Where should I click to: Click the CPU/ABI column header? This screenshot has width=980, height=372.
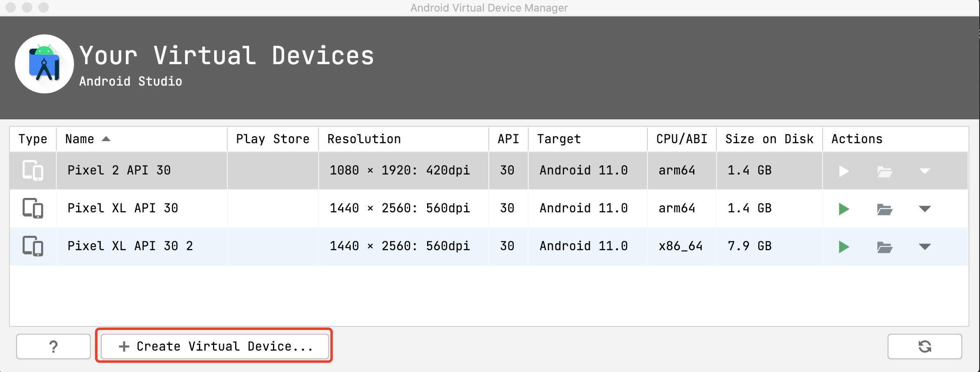[x=682, y=139]
